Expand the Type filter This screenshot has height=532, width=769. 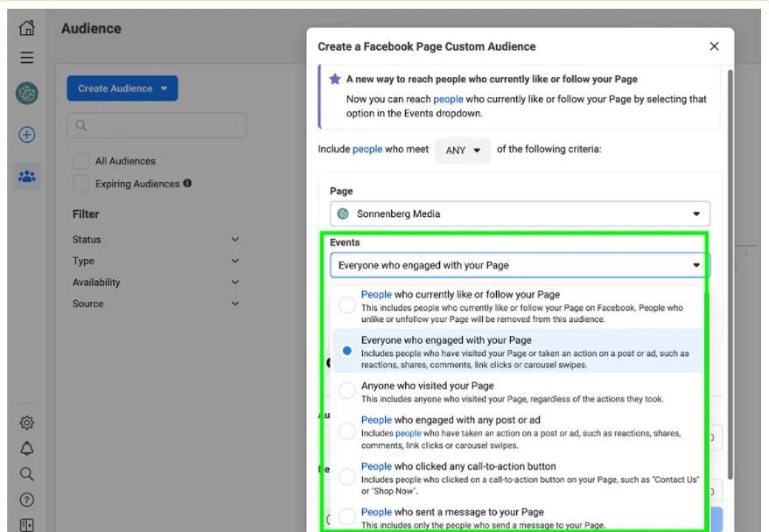156,261
